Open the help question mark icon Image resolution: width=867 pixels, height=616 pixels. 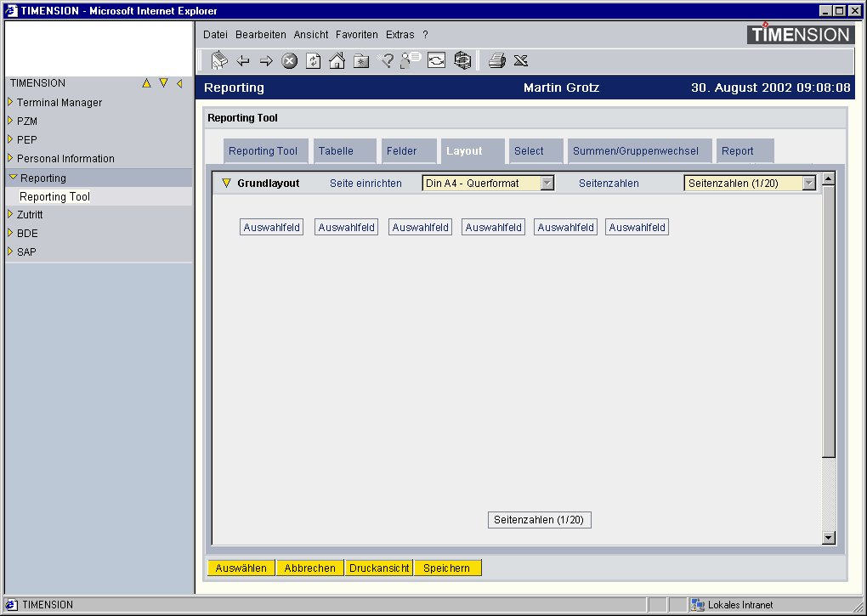pos(386,60)
